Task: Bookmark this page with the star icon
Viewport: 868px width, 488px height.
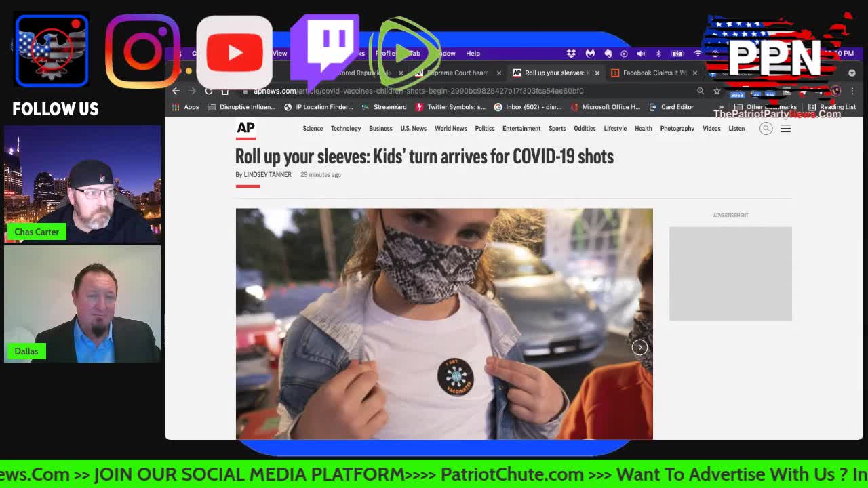Action: [x=717, y=91]
